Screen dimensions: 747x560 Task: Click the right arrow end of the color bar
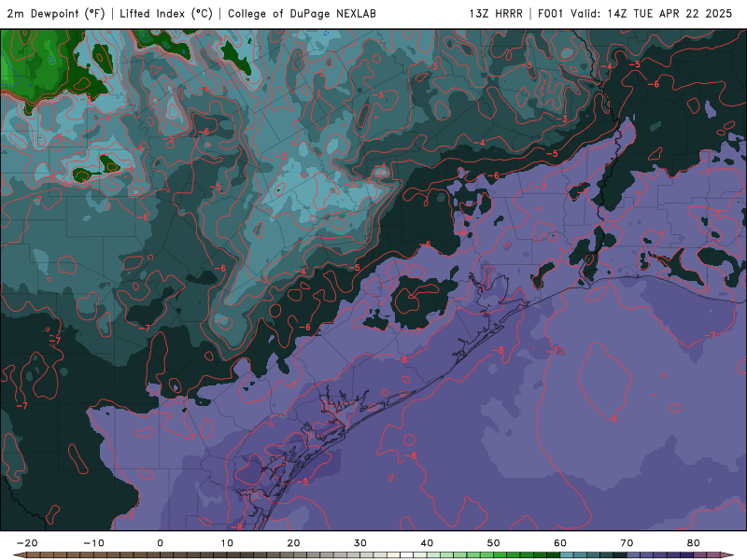[x=727, y=555]
